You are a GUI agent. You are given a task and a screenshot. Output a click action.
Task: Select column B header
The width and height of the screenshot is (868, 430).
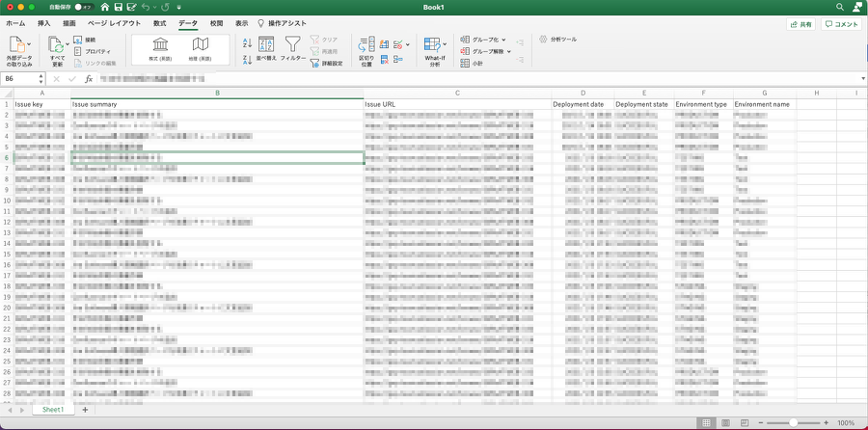pyautogui.click(x=217, y=93)
